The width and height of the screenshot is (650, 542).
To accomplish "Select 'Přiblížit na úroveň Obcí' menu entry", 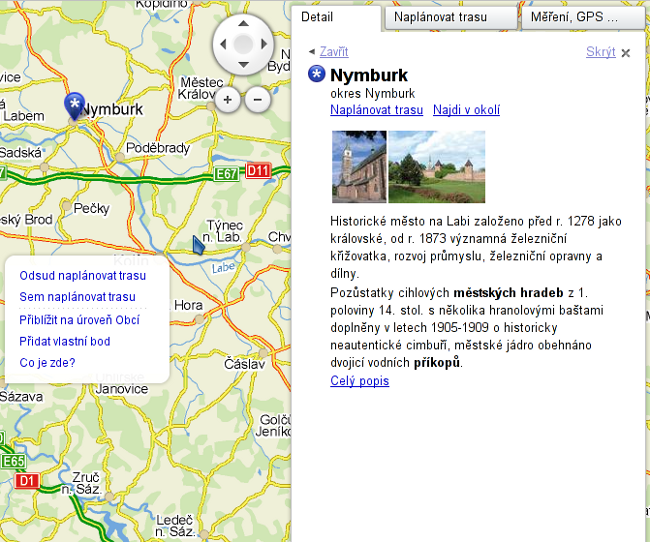I will (x=80, y=320).
